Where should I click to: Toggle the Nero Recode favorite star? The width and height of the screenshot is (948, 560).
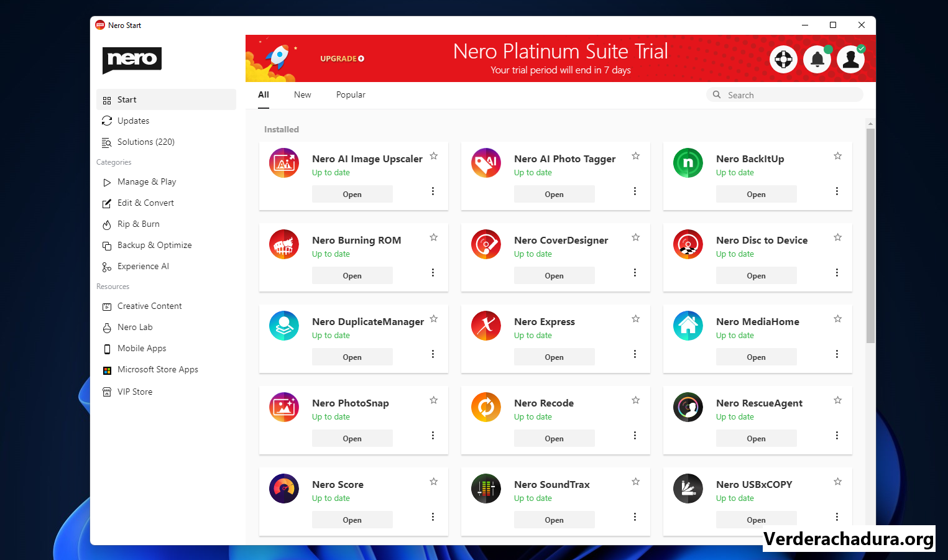[x=636, y=400]
